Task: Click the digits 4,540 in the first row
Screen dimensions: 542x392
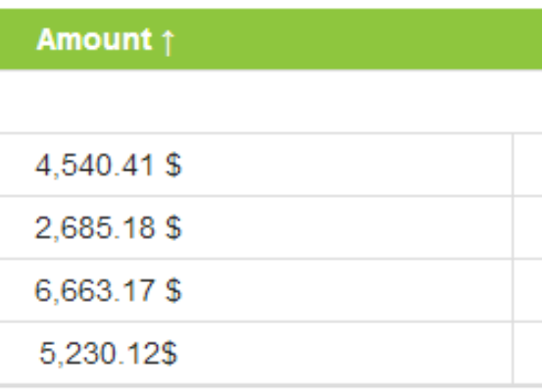Action: [74, 167]
